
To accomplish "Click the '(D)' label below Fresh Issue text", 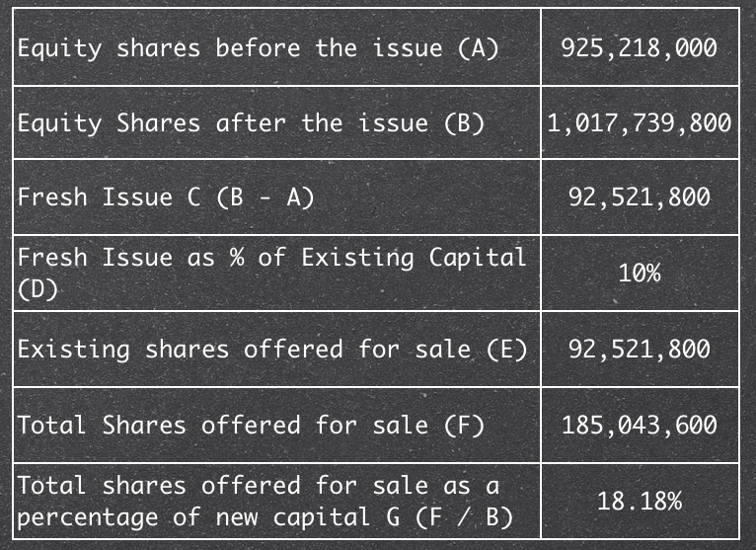I will (38, 290).
